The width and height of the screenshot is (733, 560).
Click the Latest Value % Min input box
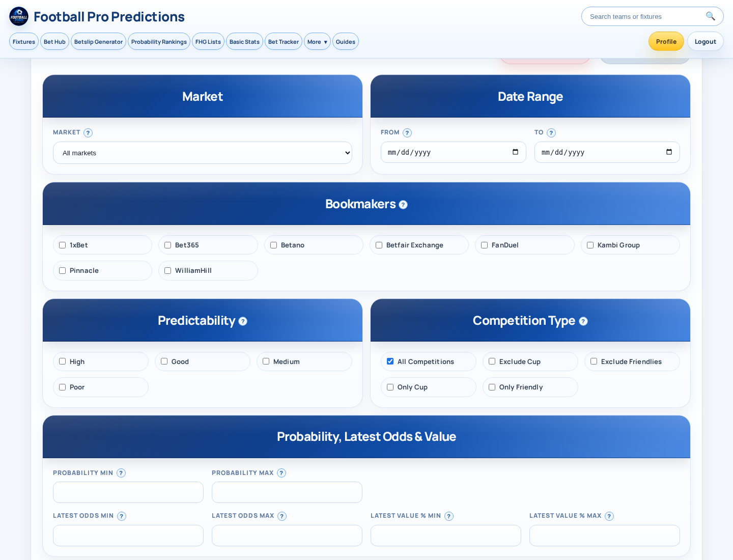446,536
